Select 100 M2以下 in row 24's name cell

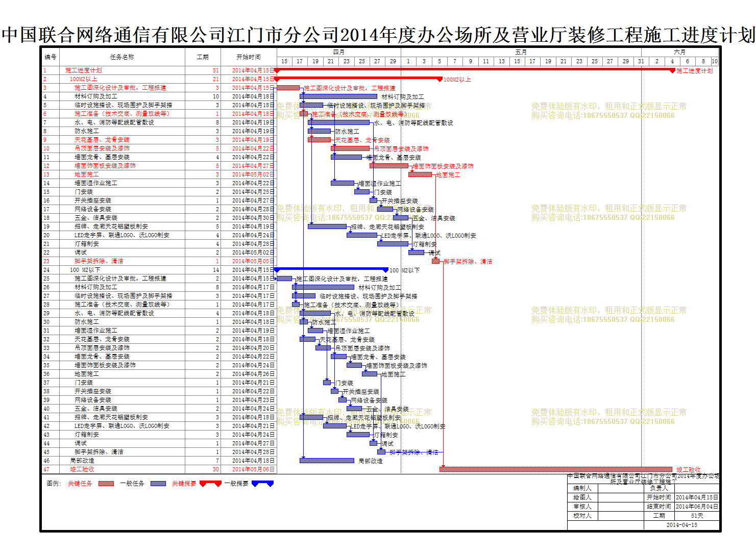click(85, 270)
